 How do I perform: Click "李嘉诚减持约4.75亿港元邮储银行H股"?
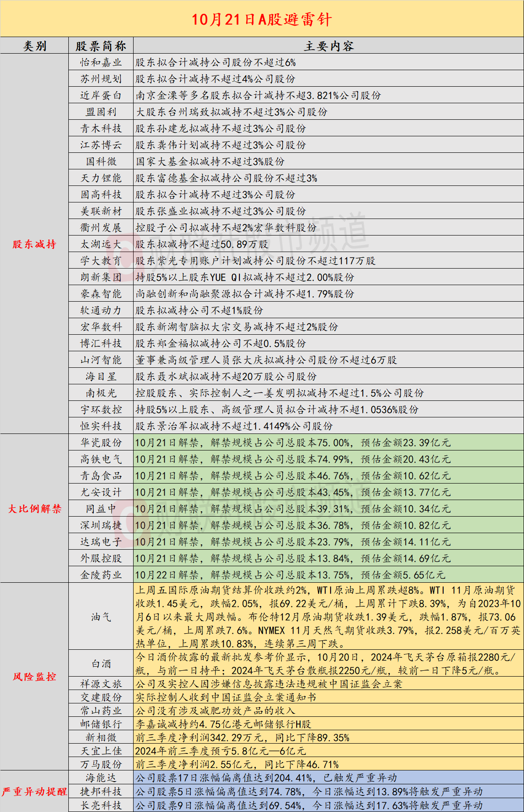pos(223,724)
